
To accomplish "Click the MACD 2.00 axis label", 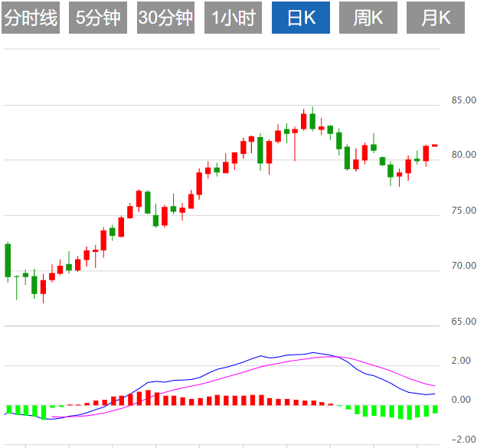I will tap(461, 361).
